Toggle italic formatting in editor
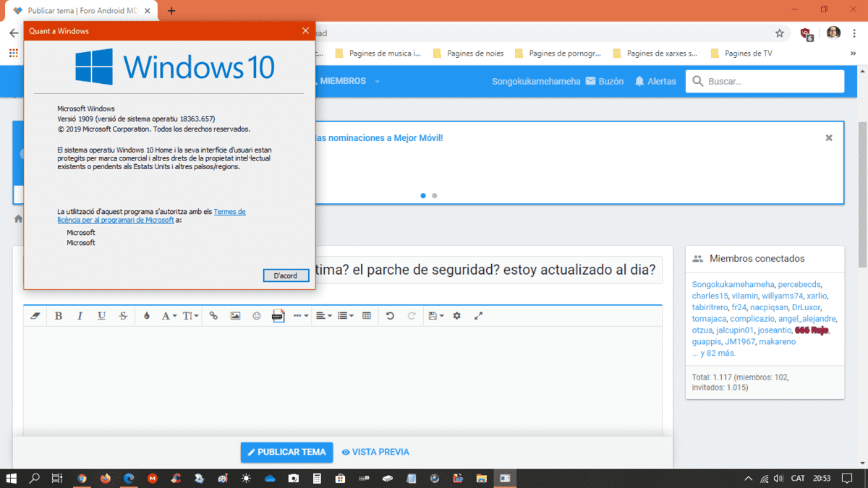The height and width of the screenshot is (488, 868). point(80,316)
